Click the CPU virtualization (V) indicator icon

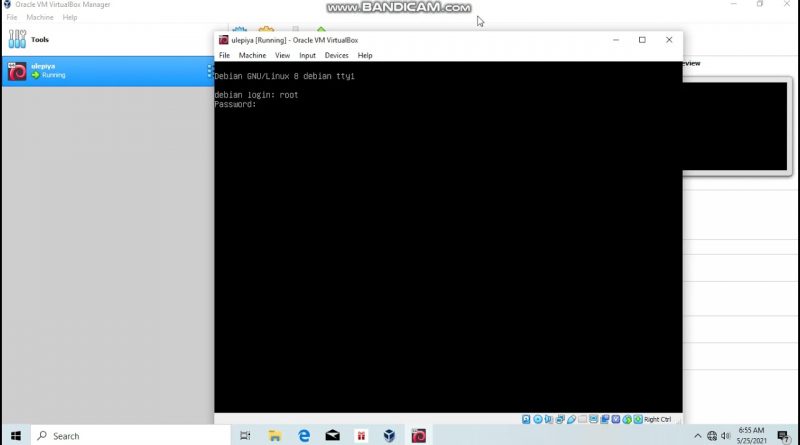[x=616, y=419]
